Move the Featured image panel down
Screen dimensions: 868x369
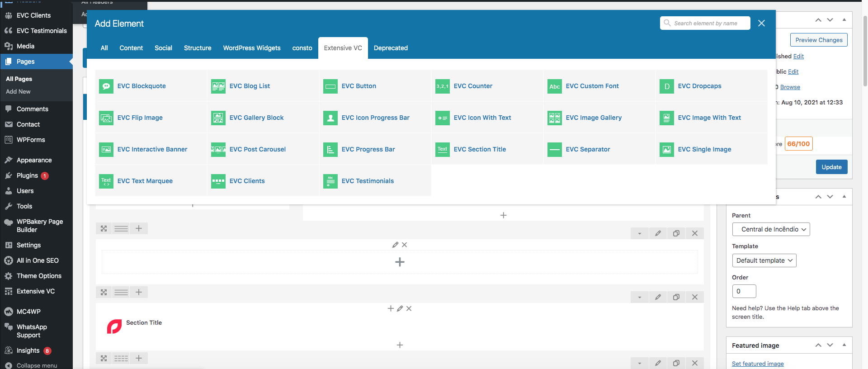pyautogui.click(x=830, y=345)
